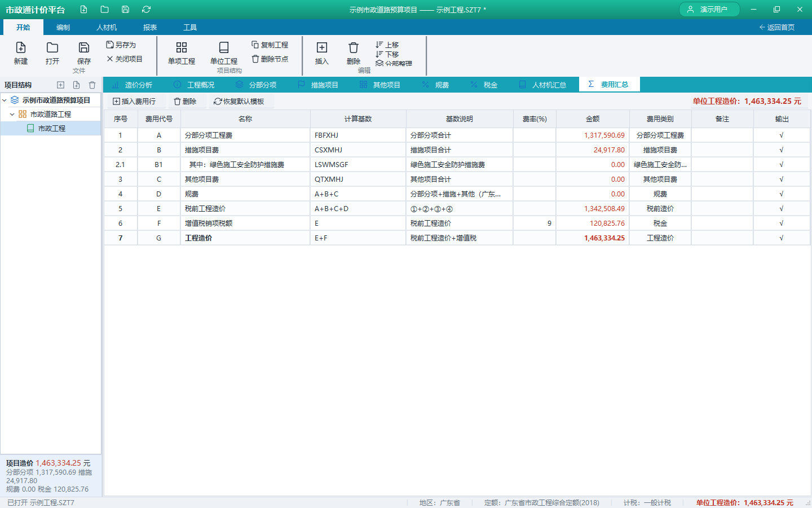Click the 打开 ribbon icon

[52, 48]
